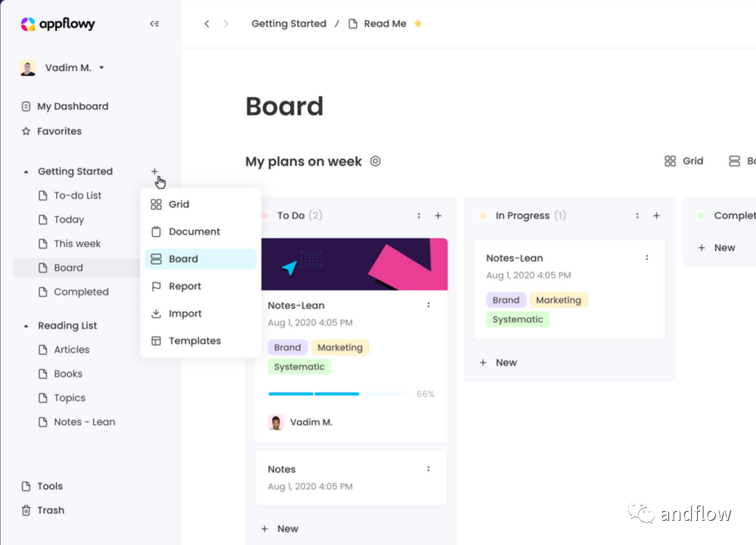Viewport: 756px width, 545px height.
Task: Click the plus icon beside Getting Started
Action: click(x=154, y=172)
